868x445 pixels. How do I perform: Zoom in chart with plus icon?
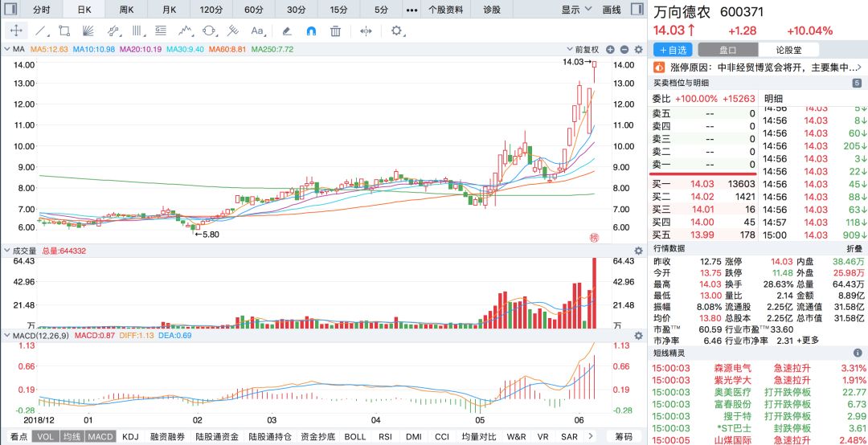click(x=610, y=49)
